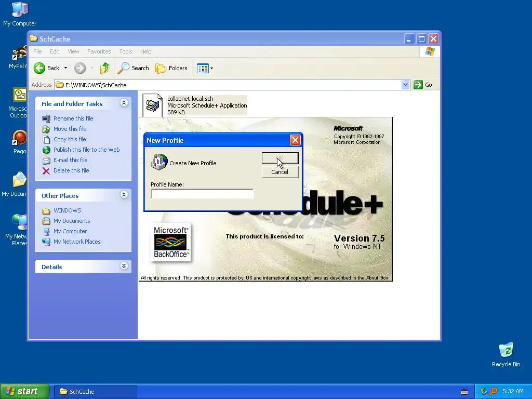
Task: Open the Back history dropdown arrow
Action: (66, 68)
